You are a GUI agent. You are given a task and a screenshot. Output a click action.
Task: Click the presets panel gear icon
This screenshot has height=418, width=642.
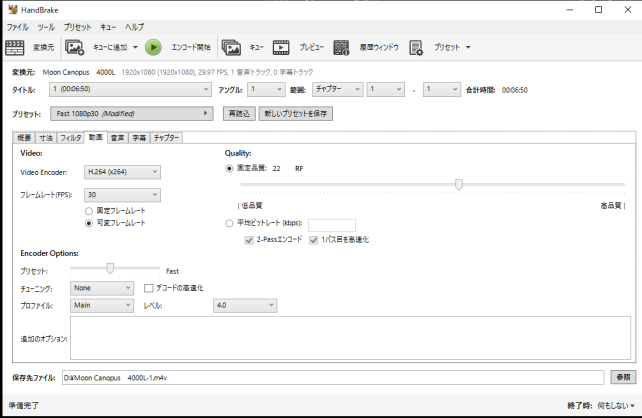tap(416, 47)
